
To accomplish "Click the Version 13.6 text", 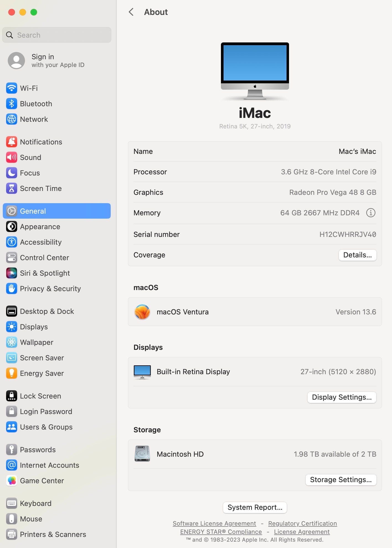I will pyautogui.click(x=356, y=312).
